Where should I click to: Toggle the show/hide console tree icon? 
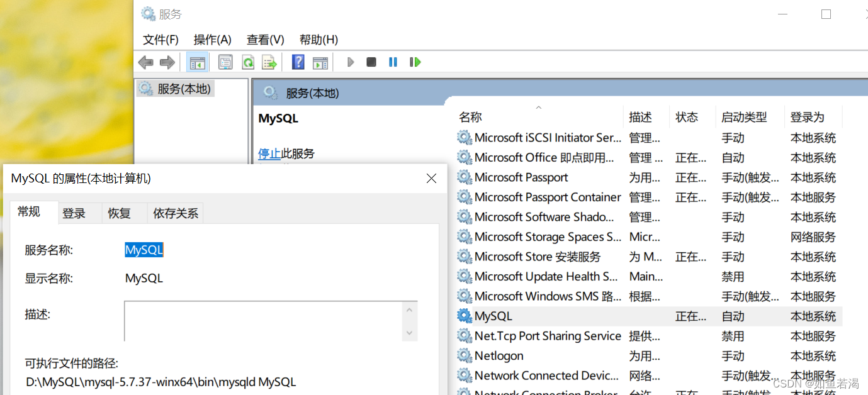coord(197,62)
